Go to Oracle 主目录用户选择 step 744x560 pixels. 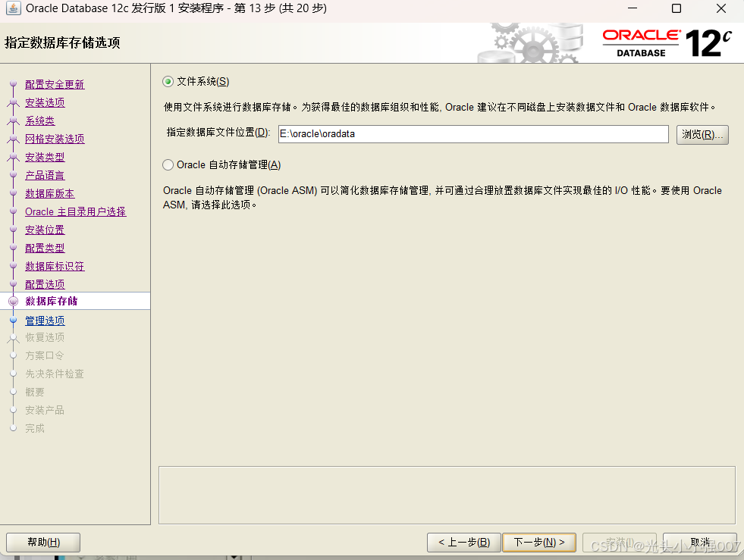point(75,212)
